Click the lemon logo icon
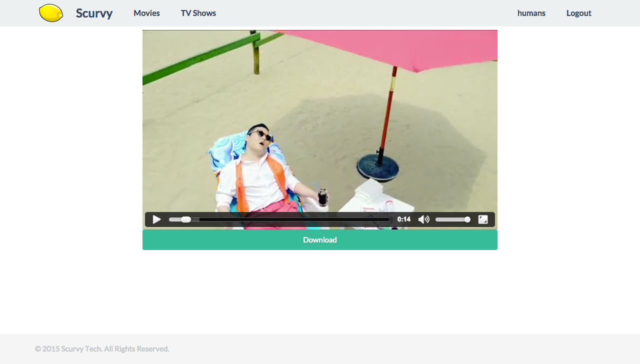This screenshot has height=364, width=640. coord(51,13)
